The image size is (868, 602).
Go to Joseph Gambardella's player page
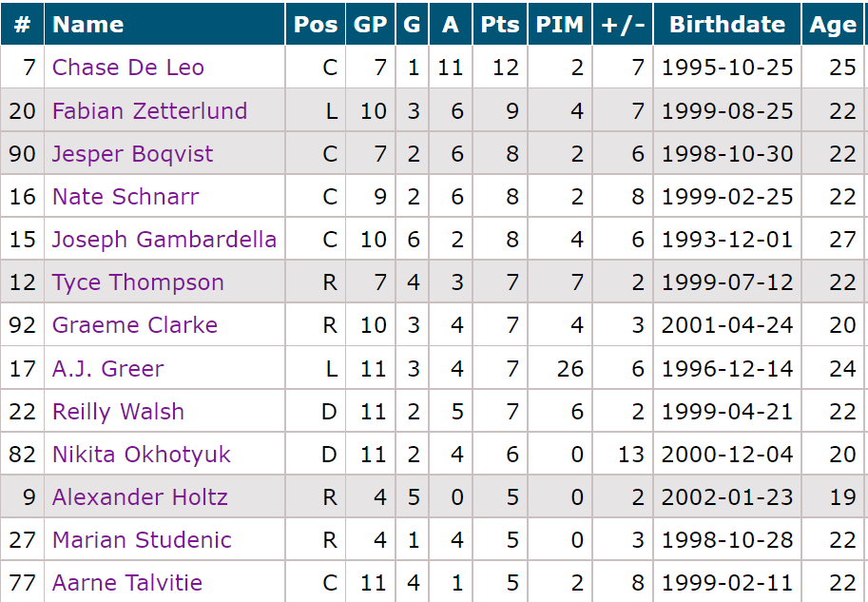pos(164,240)
